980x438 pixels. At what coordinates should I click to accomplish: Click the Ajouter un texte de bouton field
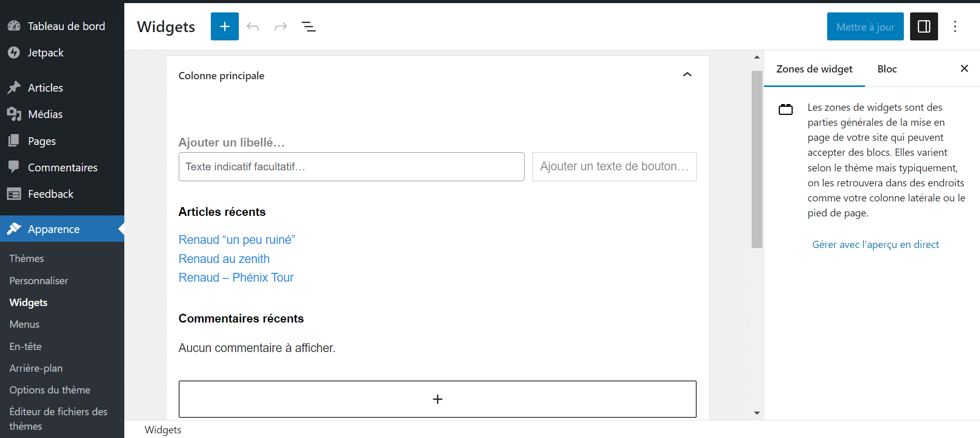[614, 167]
